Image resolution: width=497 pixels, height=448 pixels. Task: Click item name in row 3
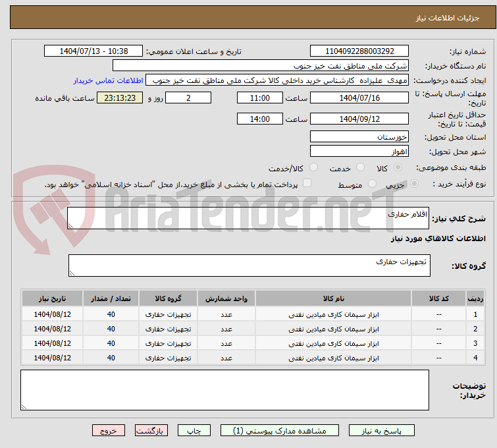point(334,343)
